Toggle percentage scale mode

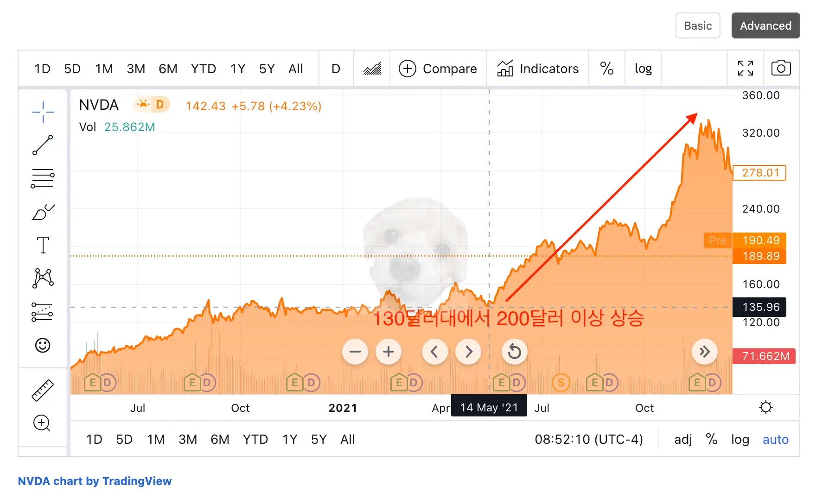point(606,68)
